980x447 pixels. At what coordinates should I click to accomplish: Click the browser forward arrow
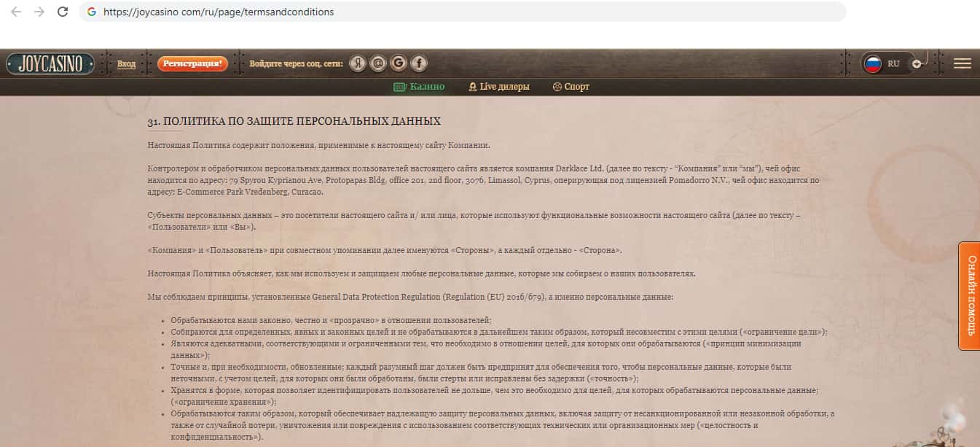click(39, 12)
